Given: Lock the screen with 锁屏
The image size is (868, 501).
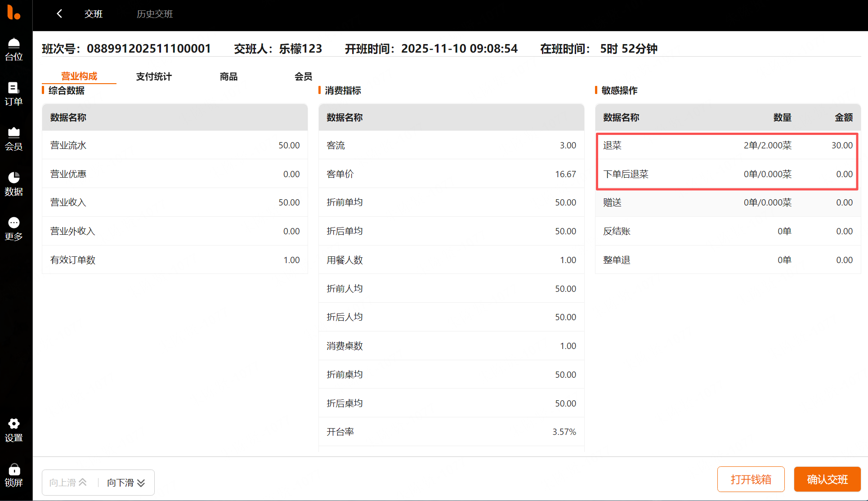Looking at the screenshot, I should pyautogui.click(x=14, y=475).
